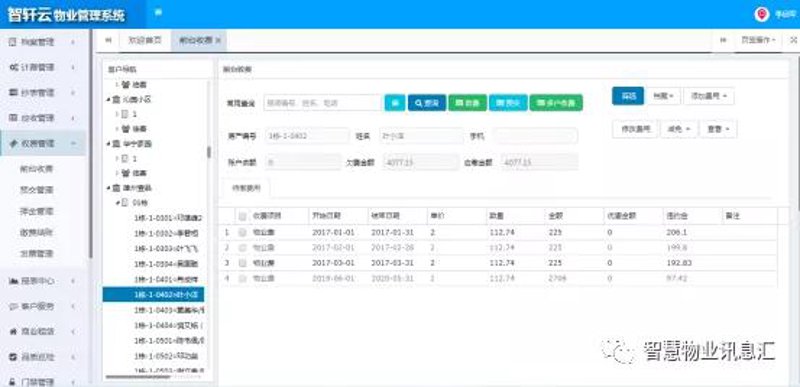
Task: Select tree item 1栋-1-0404
Action: pyautogui.click(x=168, y=325)
